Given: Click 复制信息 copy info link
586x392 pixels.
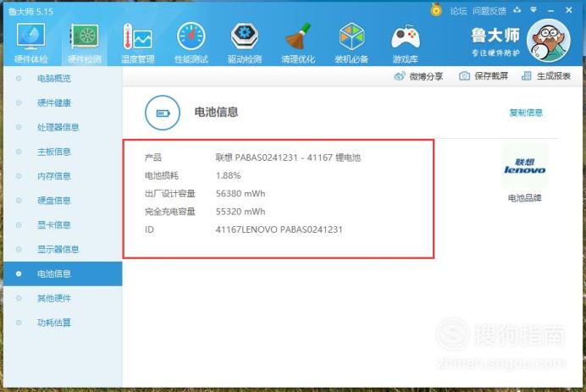Looking at the screenshot, I should coord(526,113).
